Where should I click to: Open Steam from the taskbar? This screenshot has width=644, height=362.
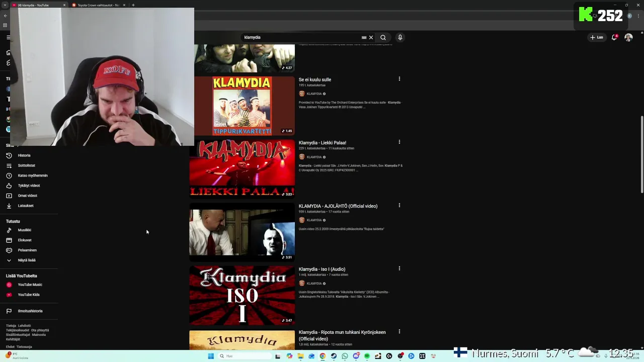(x=334, y=356)
